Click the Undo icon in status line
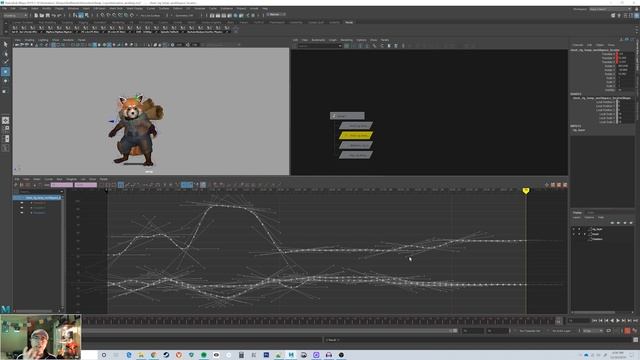This screenshot has width=640, height=360. pos(53,16)
